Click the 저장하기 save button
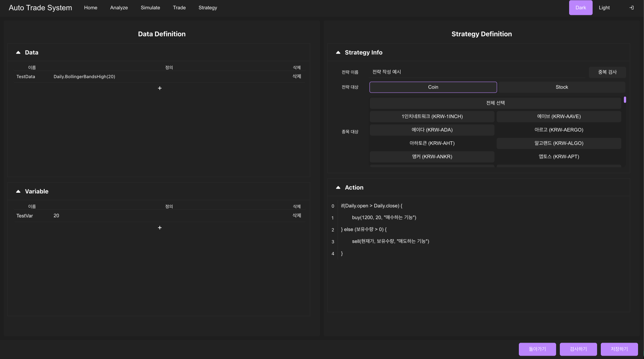The width and height of the screenshot is (644, 359). (619, 349)
